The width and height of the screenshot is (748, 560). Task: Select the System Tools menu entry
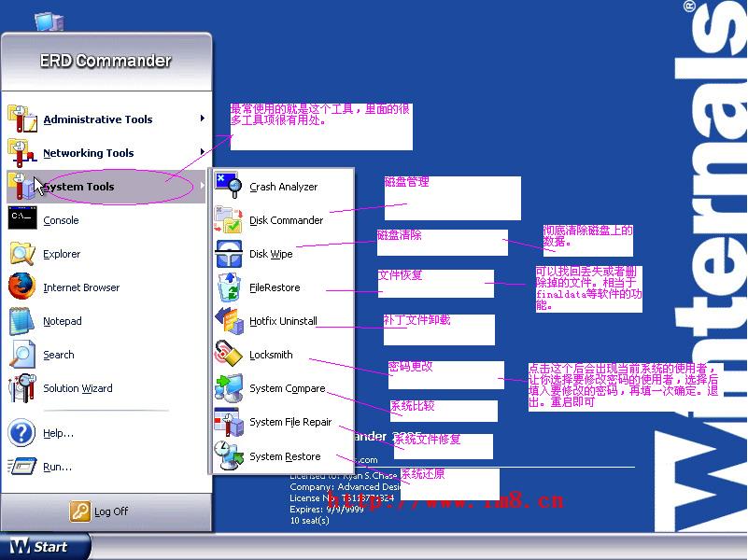click(106, 187)
